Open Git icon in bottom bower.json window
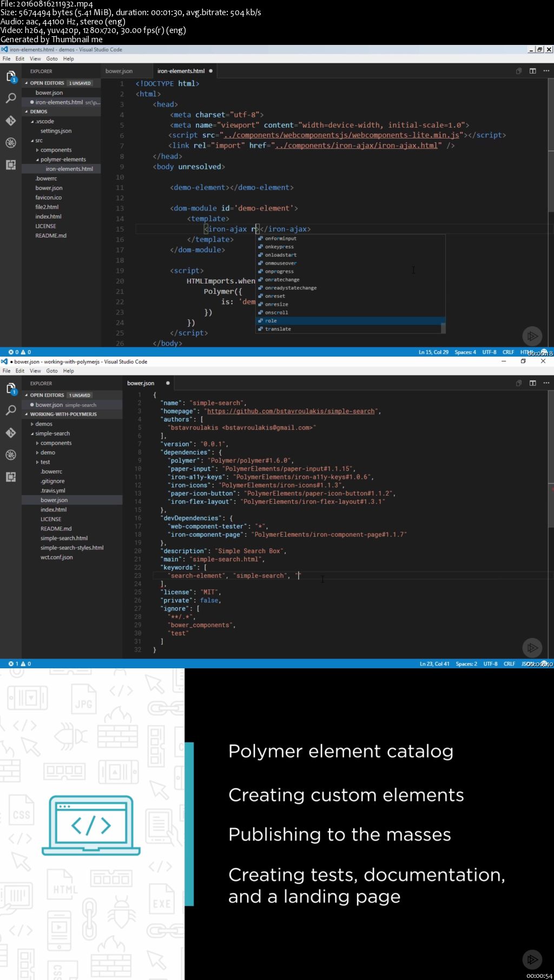The width and height of the screenshot is (554, 980). 11,433
